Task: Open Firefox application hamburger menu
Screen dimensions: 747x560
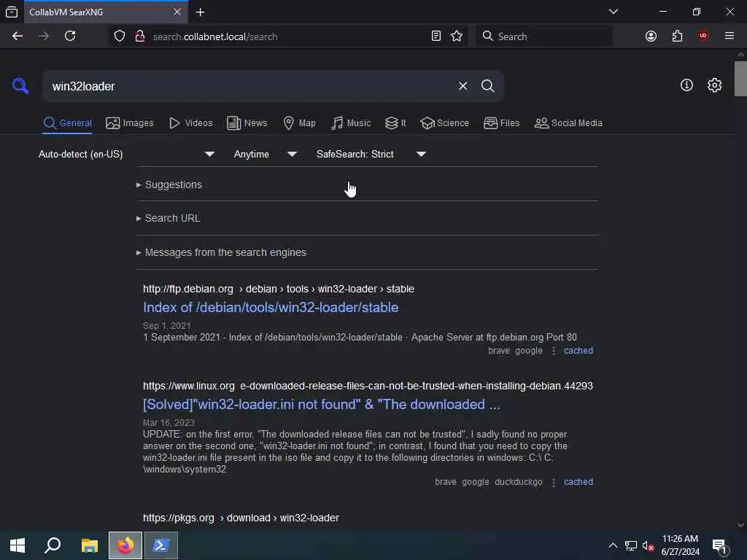Action: point(729,36)
